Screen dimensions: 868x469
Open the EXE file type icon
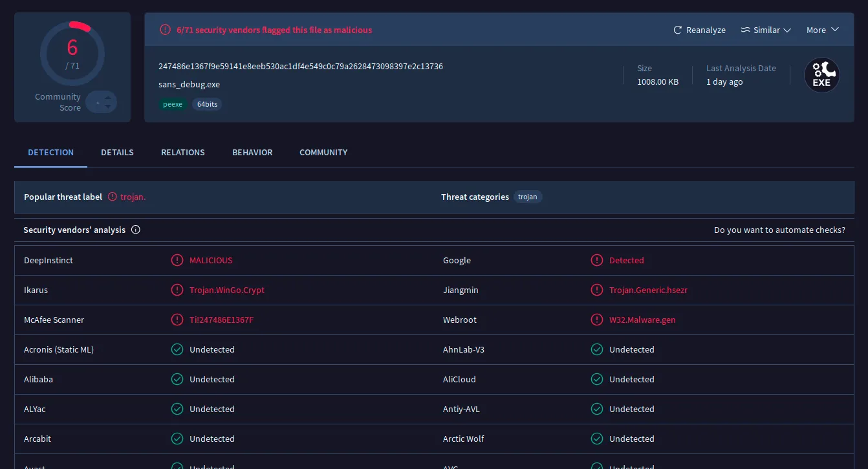pos(821,75)
